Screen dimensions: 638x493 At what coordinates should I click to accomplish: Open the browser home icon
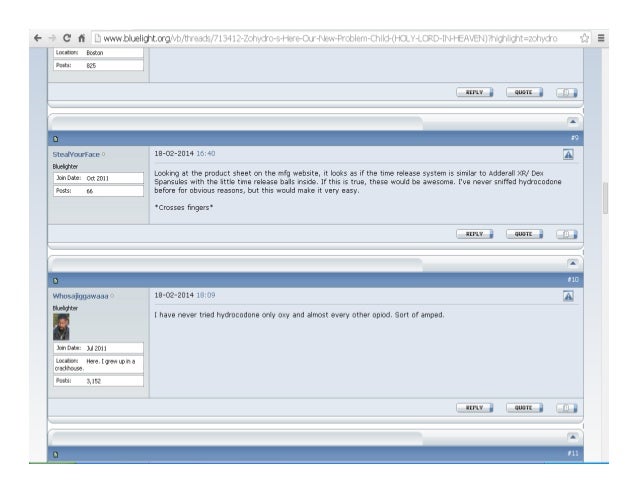[x=81, y=38]
